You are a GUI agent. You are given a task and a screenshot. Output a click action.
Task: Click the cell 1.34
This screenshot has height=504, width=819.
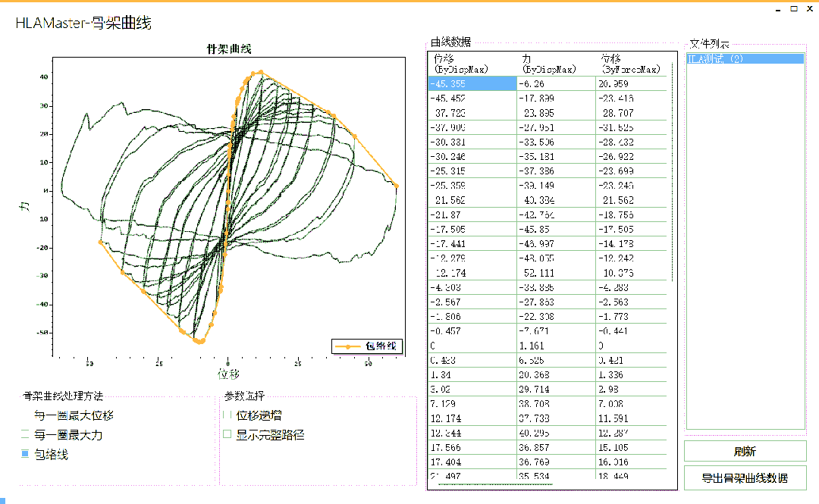tap(472, 375)
